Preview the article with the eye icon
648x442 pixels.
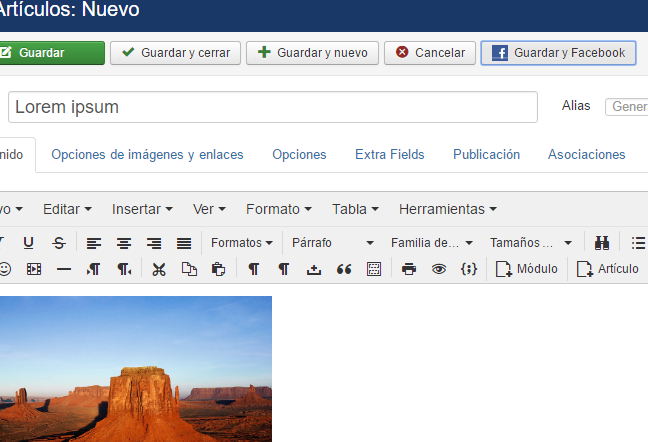[x=439, y=269]
